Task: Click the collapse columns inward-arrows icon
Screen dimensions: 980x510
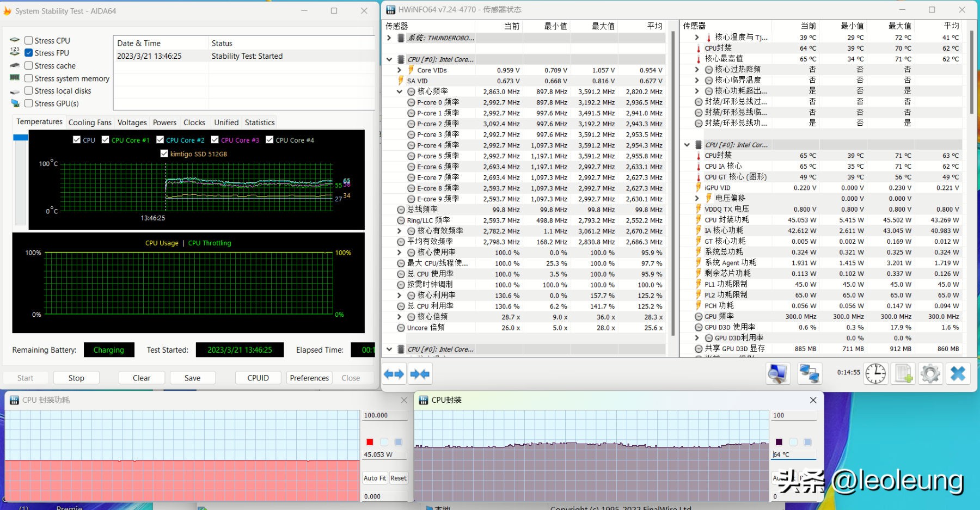Action: click(420, 374)
